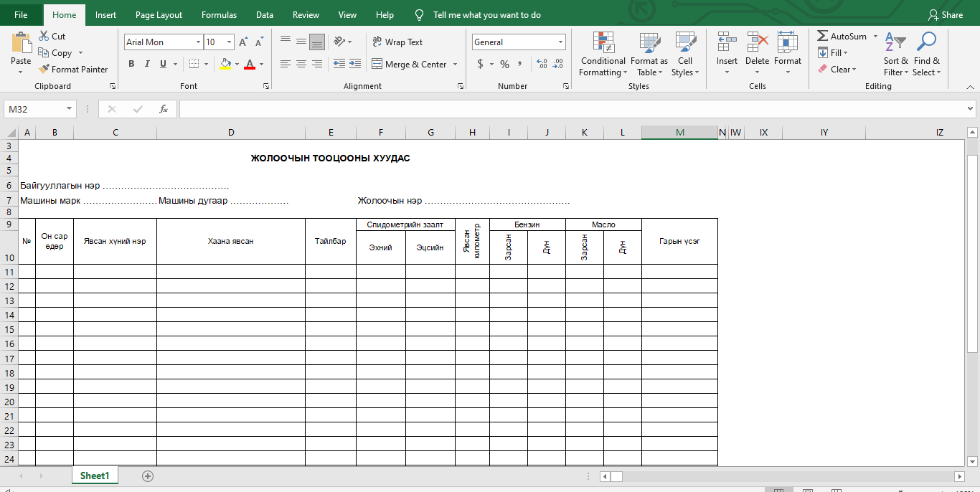Toggle Italic formatting
The height and width of the screenshot is (492, 980).
147,64
